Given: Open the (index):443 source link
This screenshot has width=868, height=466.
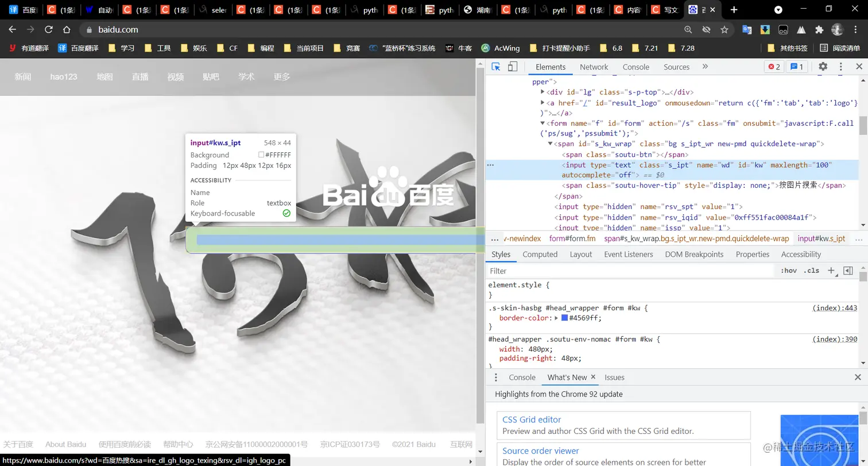Looking at the screenshot, I should (835, 308).
